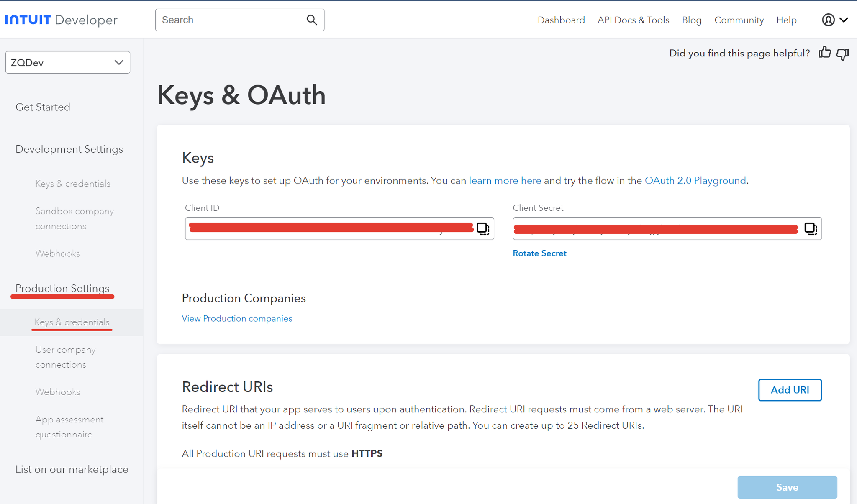The width and height of the screenshot is (857, 504).
Task: Open API Docs & Tools menu
Action: pyautogui.click(x=633, y=20)
